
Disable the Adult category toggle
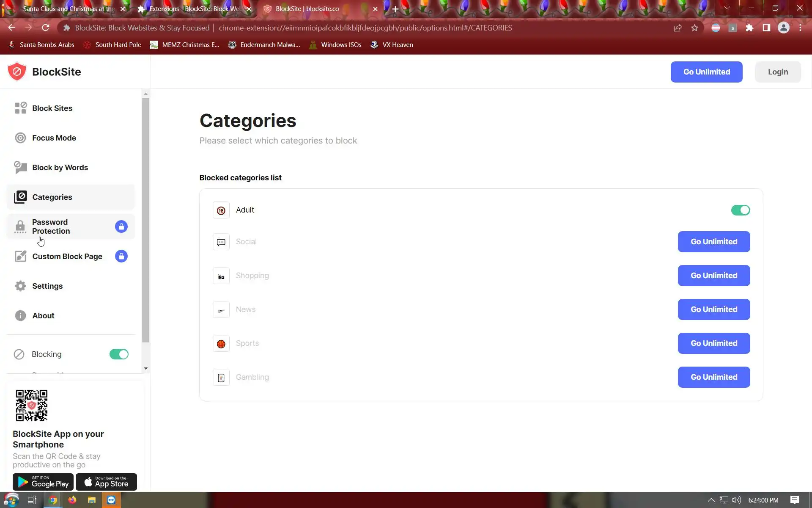[740, 210]
